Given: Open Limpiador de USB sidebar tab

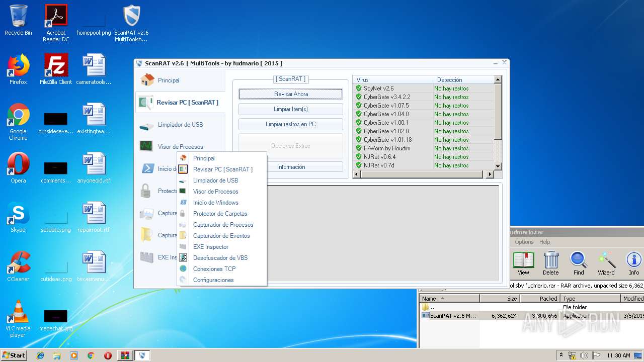Looking at the screenshot, I should tap(180, 125).
